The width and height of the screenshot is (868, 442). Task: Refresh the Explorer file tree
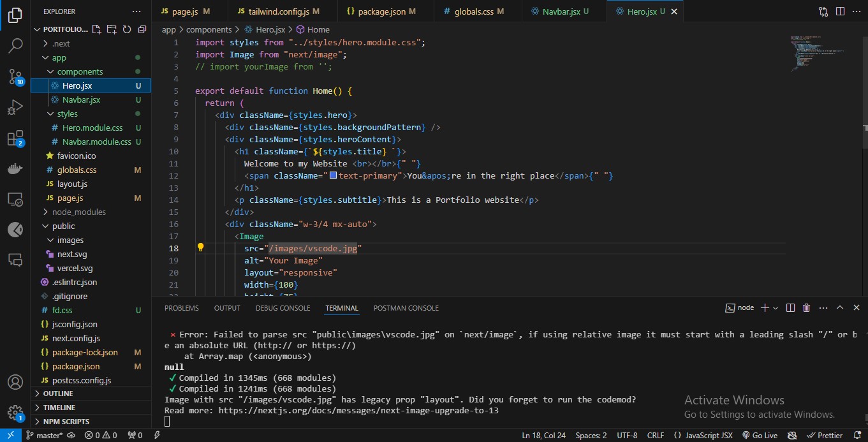pos(127,29)
